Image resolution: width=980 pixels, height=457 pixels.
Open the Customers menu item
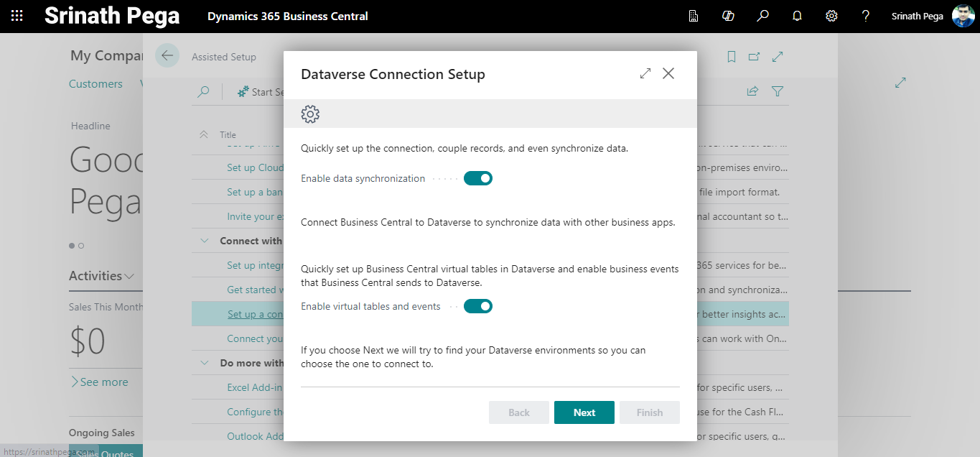(x=95, y=84)
